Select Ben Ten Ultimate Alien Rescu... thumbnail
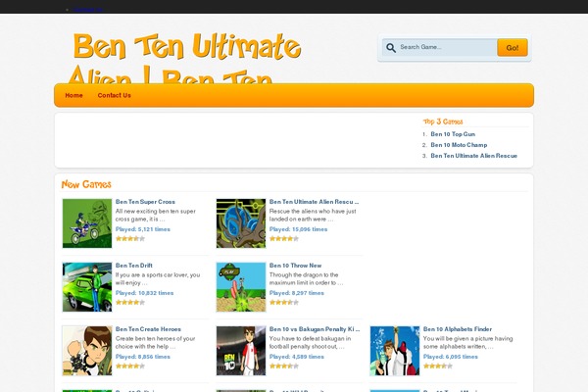Viewport: 588px width, 392px height. (241, 223)
